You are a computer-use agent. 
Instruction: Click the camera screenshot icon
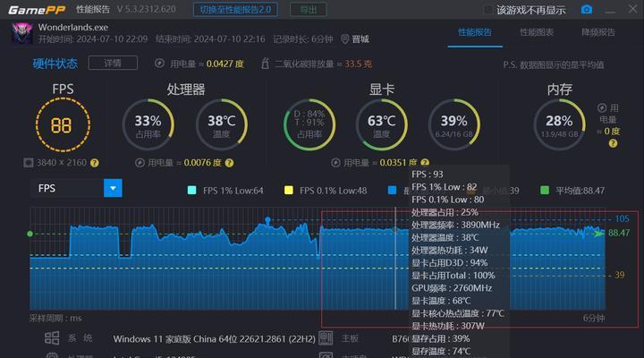[x=587, y=10]
